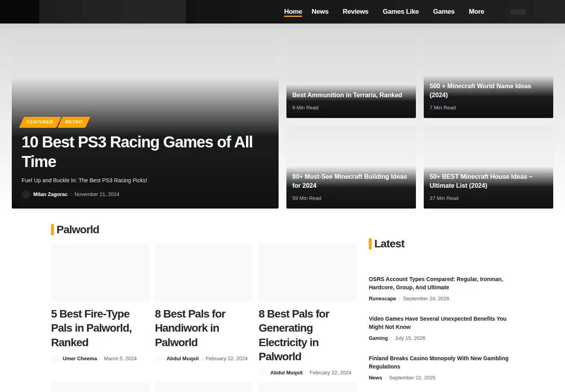
Task: View author Umer Cheema's page
Action: pos(80,359)
